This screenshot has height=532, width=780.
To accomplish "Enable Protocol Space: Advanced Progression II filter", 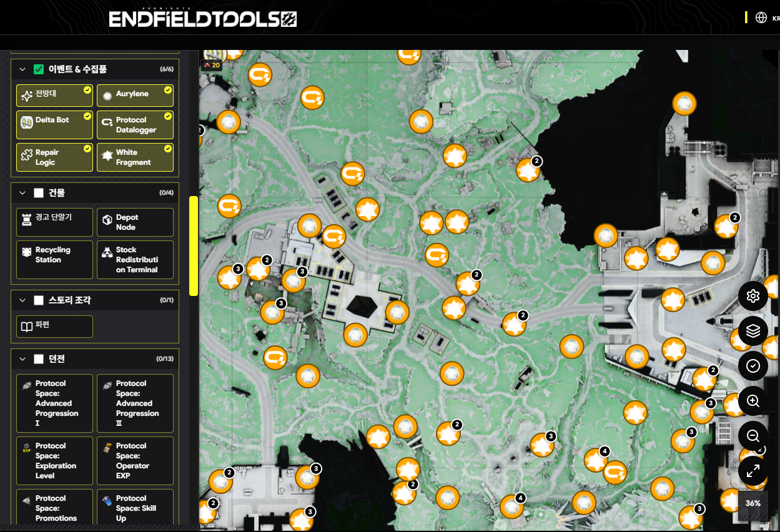I will click(x=135, y=403).
